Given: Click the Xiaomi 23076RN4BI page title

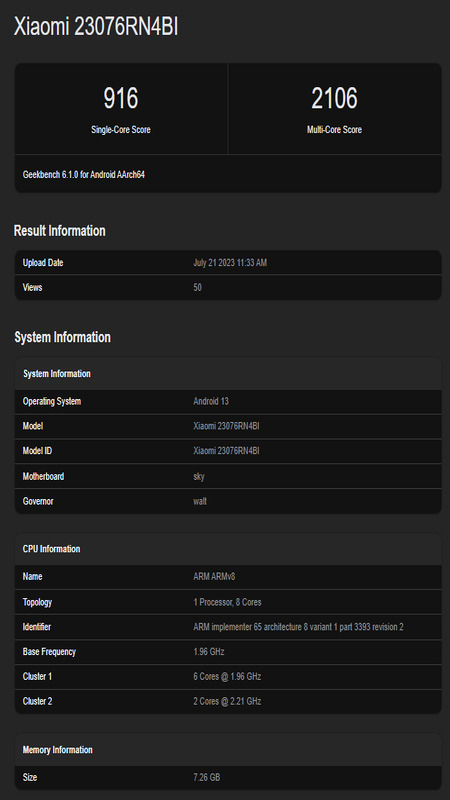Looking at the screenshot, I should click(96, 27).
